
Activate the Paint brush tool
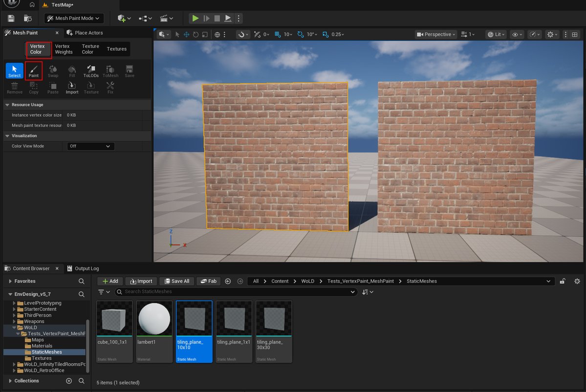(x=34, y=70)
